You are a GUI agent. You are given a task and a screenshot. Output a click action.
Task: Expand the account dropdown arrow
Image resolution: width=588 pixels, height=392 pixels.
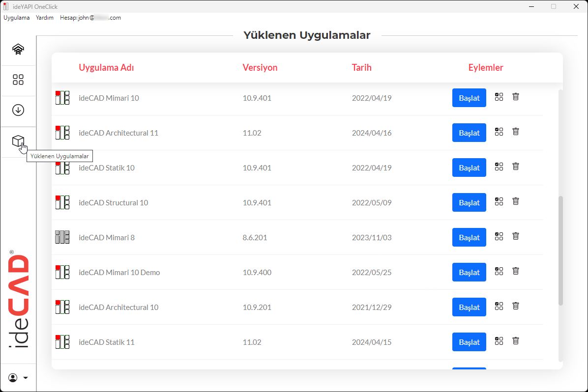click(26, 378)
